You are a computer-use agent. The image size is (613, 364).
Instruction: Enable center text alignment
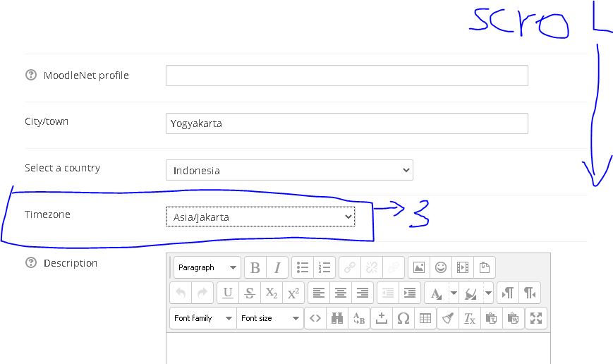tap(341, 293)
